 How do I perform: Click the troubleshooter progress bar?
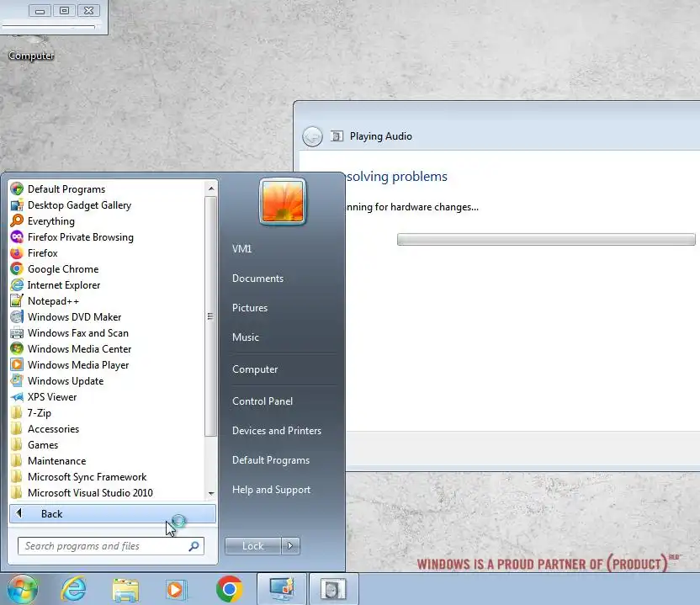546,239
